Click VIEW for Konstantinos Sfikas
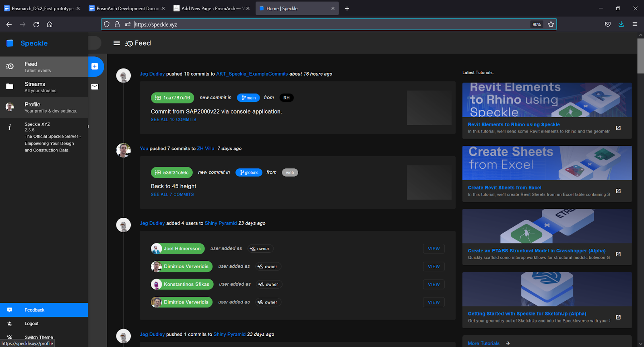The image size is (644, 347). pos(434,285)
